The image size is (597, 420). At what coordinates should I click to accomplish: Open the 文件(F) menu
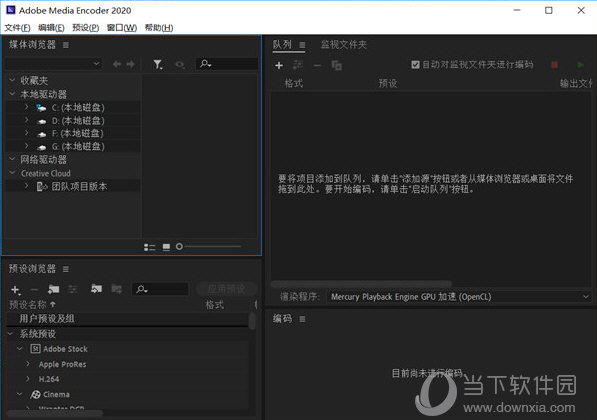tap(18, 28)
